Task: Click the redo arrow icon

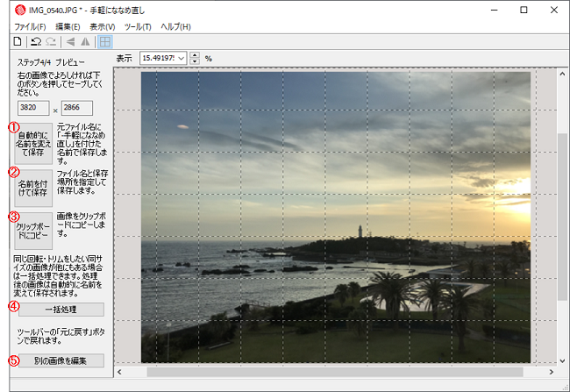Action: (51, 41)
